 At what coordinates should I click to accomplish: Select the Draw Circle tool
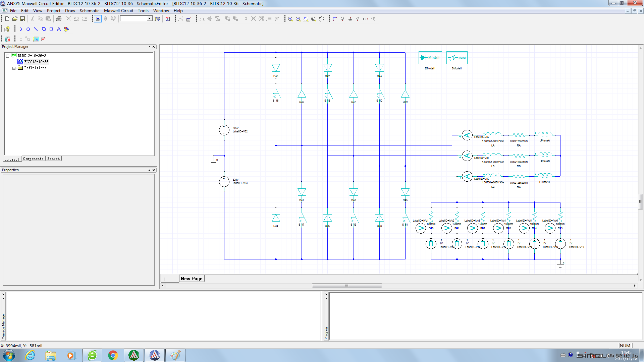(x=28, y=29)
